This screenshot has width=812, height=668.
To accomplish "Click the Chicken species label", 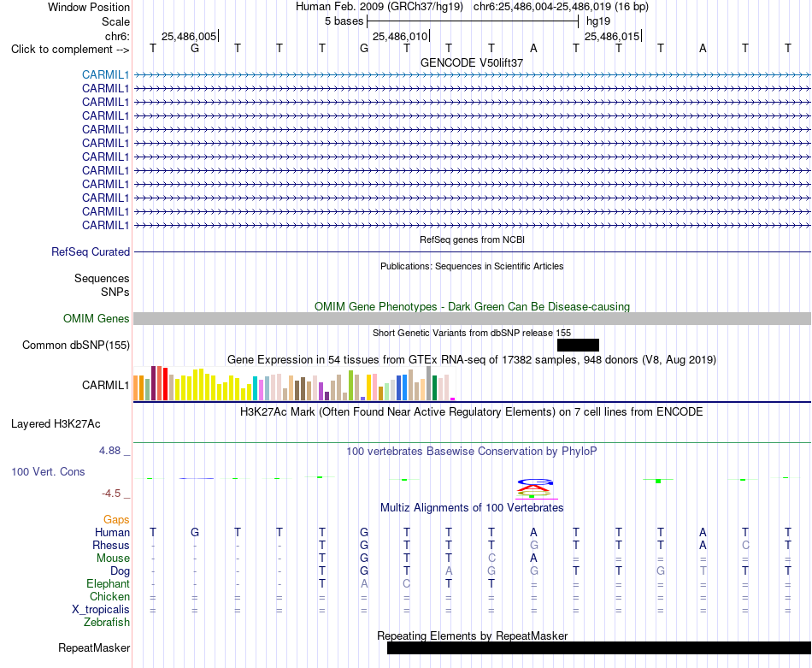I will (x=109, y=596).
